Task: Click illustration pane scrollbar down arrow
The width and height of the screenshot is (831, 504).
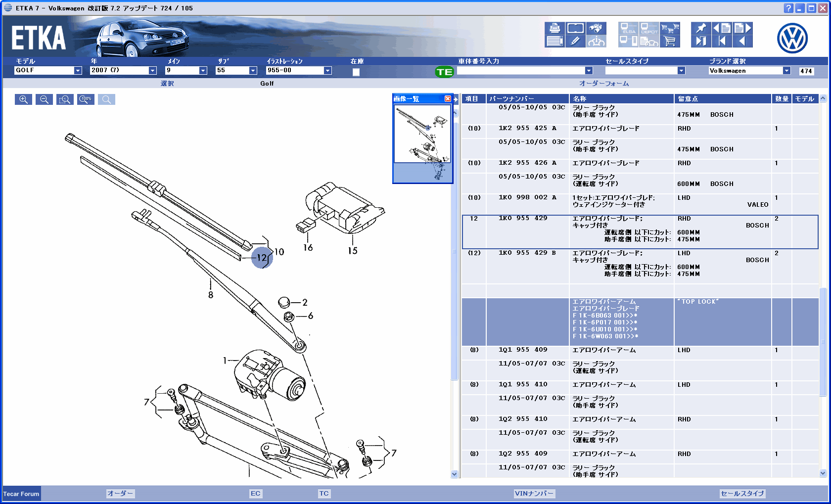Action: (x=455, y=474)
